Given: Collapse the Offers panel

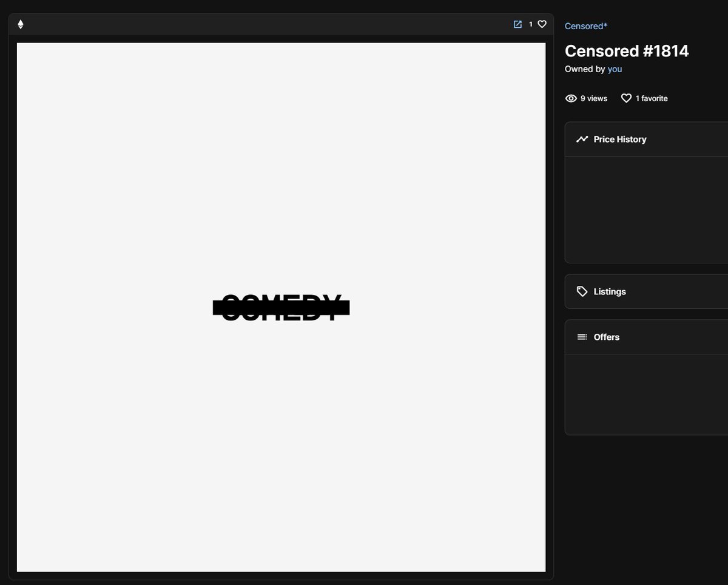Looking at the screenshot, I should coord(647,337).
